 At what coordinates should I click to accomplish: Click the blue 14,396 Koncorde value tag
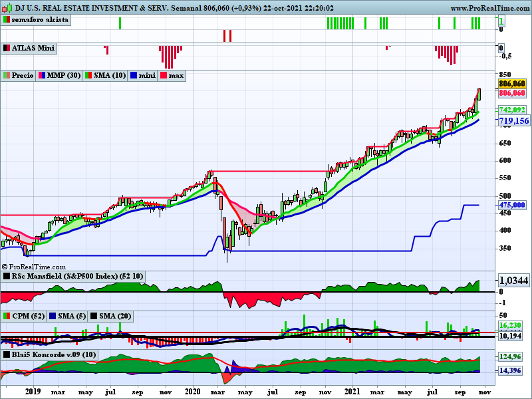(x=510, y=370)
